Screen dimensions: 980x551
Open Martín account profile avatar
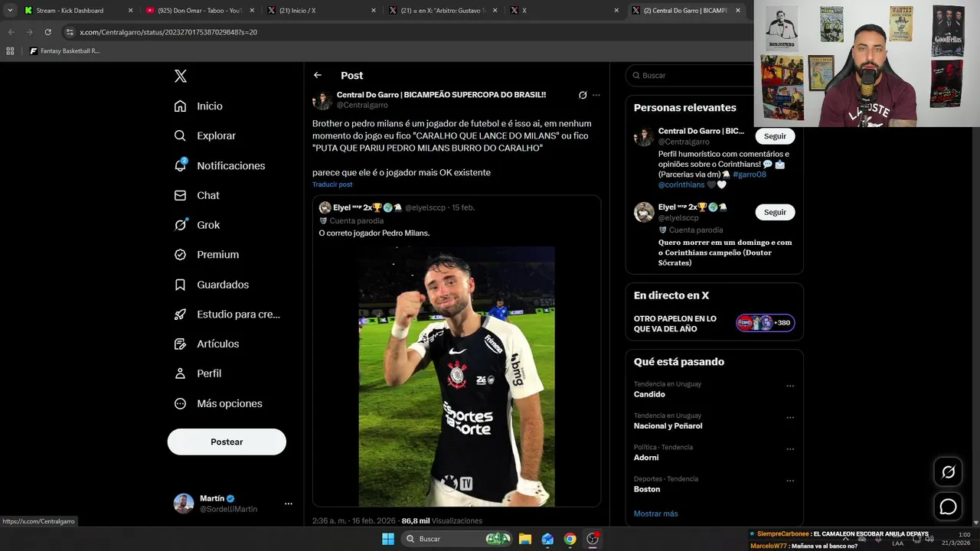[x=184, y=503]
